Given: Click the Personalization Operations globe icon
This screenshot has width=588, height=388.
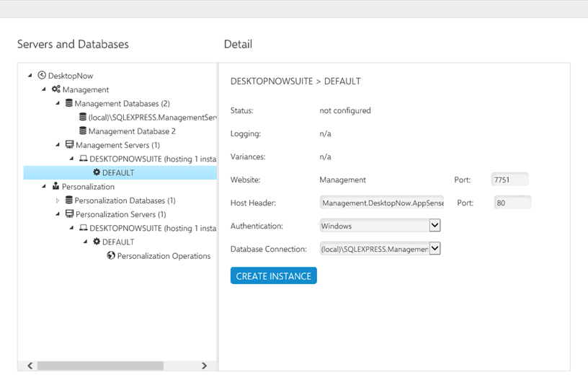Looking at the screenshot, I should click(x=111, y=255).
